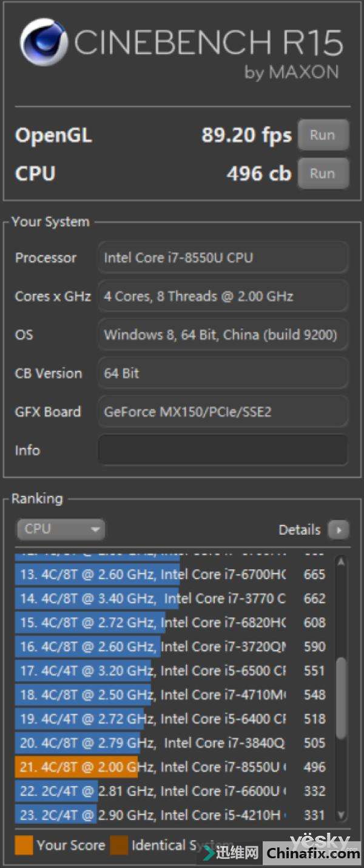Click the scrollbar up arrow in ranking
This screenshot has width=364, height=868.
[341, 562]
